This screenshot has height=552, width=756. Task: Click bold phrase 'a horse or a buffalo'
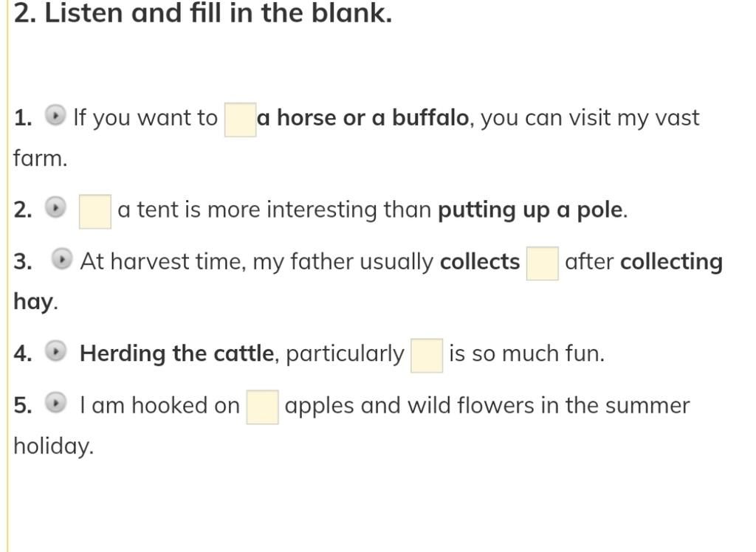pos(362,117)
